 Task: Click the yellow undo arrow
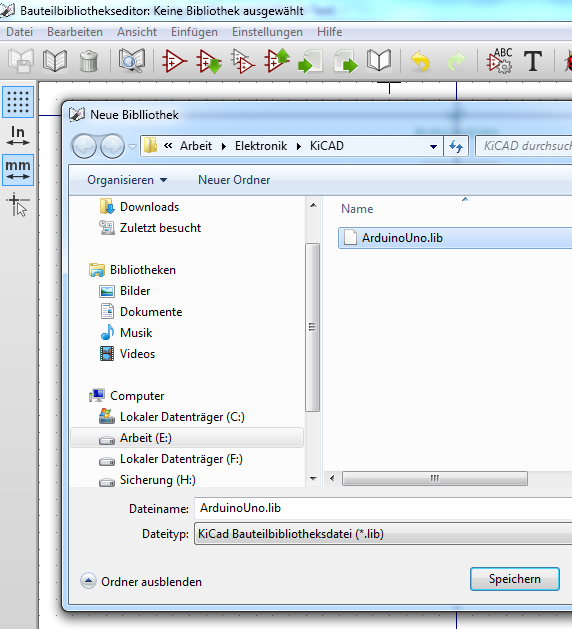[420, 61]
